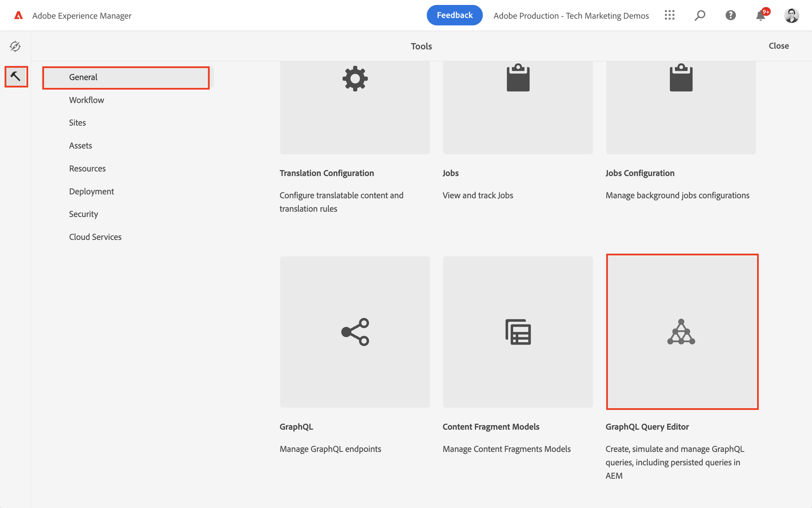Click the search magnifier icon
Image resolution: width=812 pixels, height=508 pixels.
700,15
